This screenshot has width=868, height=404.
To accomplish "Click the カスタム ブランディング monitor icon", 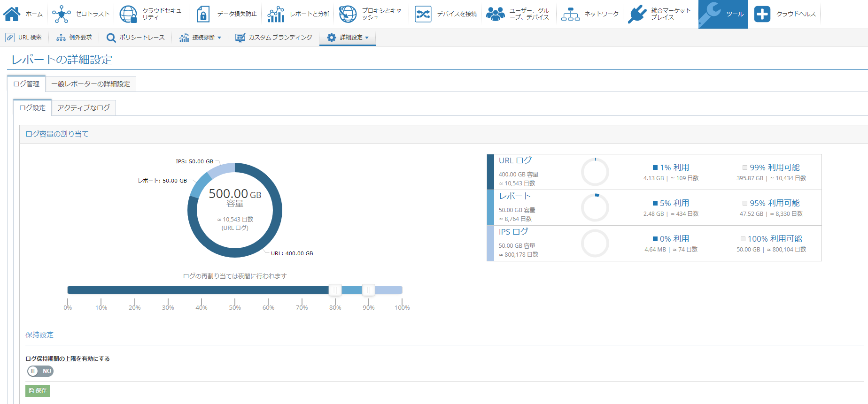I will 240,38.
